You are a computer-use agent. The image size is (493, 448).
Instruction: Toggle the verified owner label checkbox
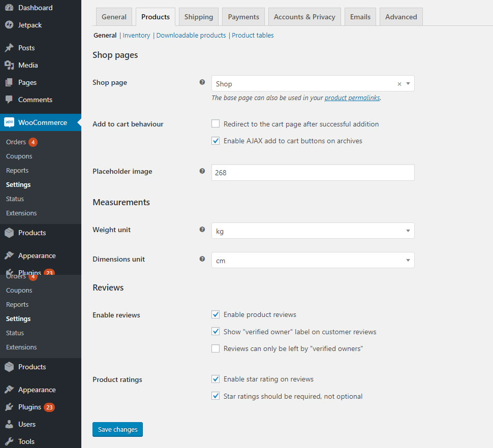(215, 331)
